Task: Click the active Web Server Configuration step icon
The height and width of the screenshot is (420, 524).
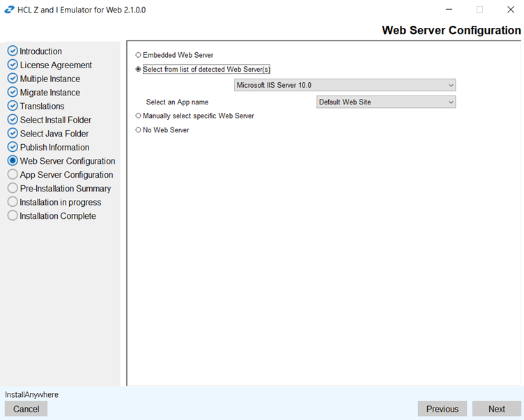Action: click(13, 160)
